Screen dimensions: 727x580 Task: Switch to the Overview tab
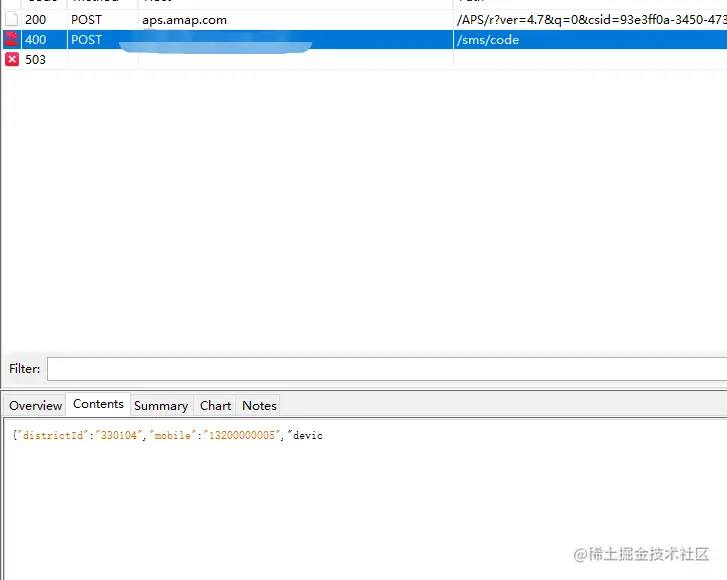pos(35,406)
